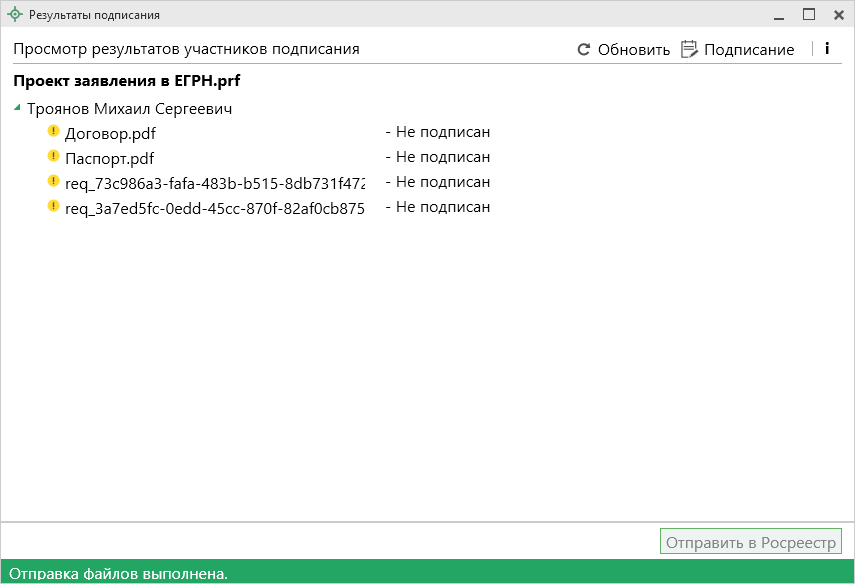Screen dimensions: 855x584
Task: Click warning icon beside Договор.pdf
Action: [x=54, y=131]
